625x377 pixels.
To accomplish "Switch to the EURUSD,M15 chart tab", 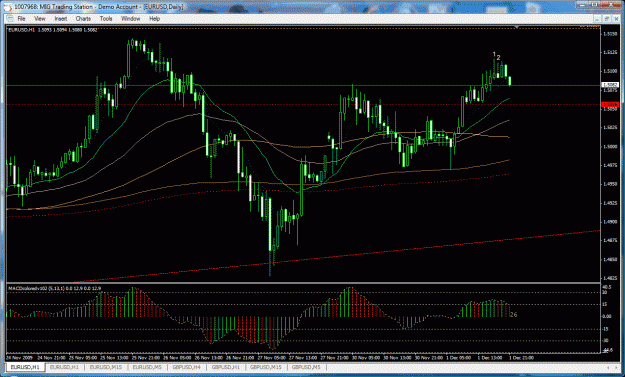I will [106, 367].
